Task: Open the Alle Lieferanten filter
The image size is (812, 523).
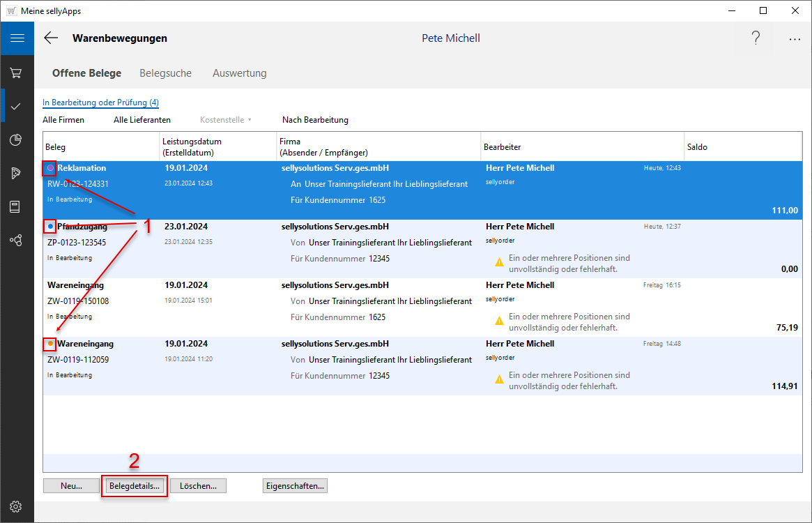Action: point(142,120)
